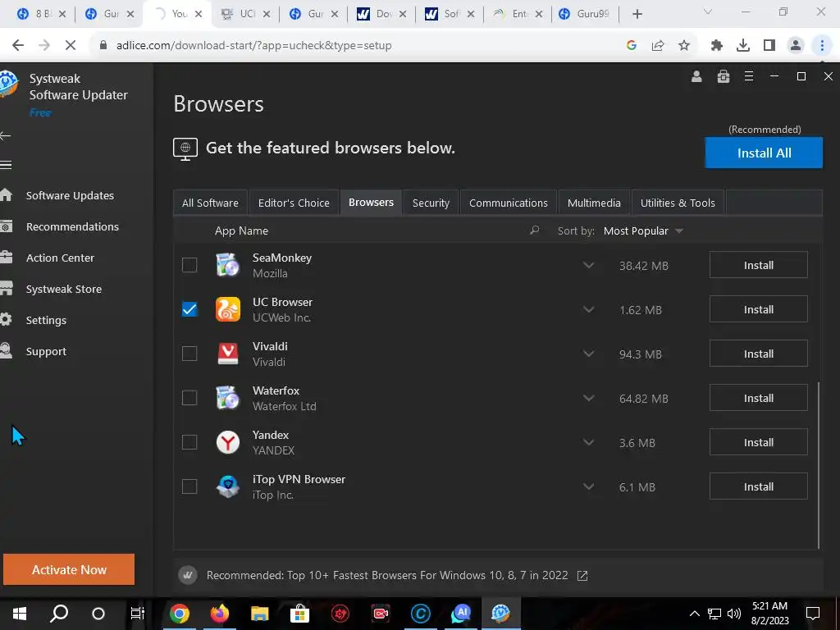Expand Waterfox details chevron
The image size is (840, 630).
pyautogui.click(x=588, y=398)
